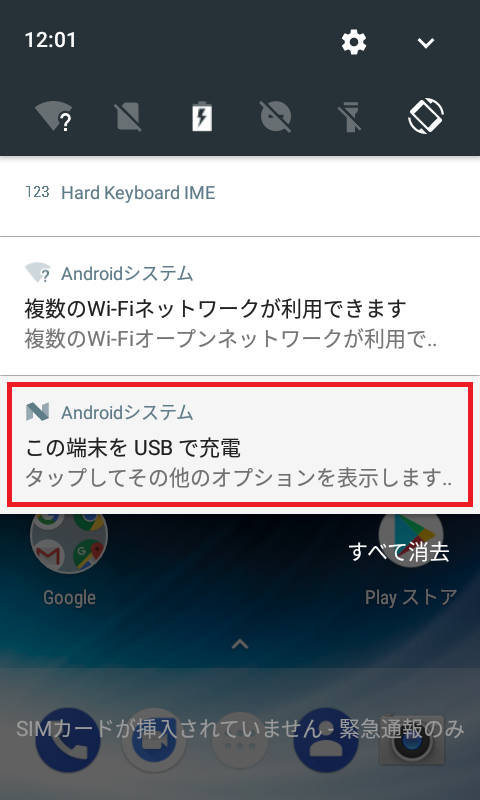Clear all notifications with すべて消去
This screenshot has width=480, height=800.
[399, 552]
